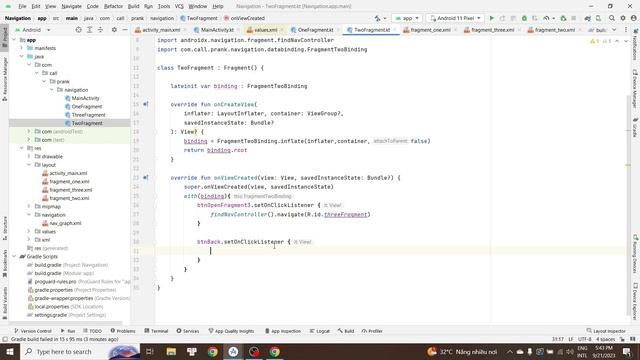Image resolution: width=640 pixels, height=360 pixels.
Task: Collapse the java folder in tree
Action: coord(22,56)
